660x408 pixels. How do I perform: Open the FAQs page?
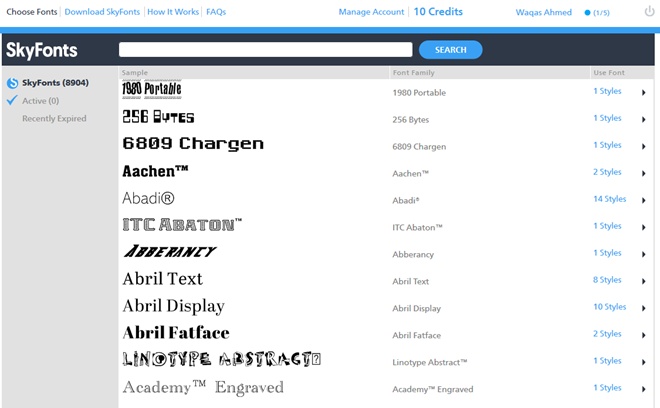tap(216, 12)
